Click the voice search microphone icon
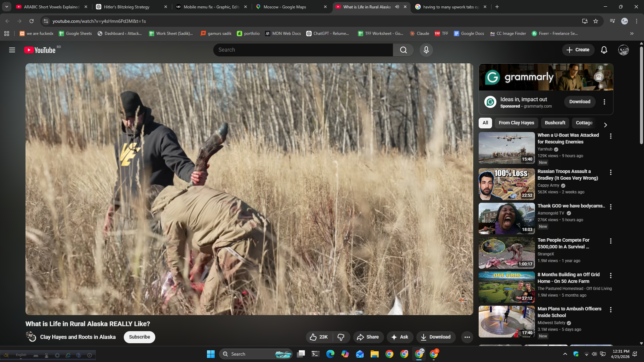The height and width of the screenshot is (362, 644). 426,50
